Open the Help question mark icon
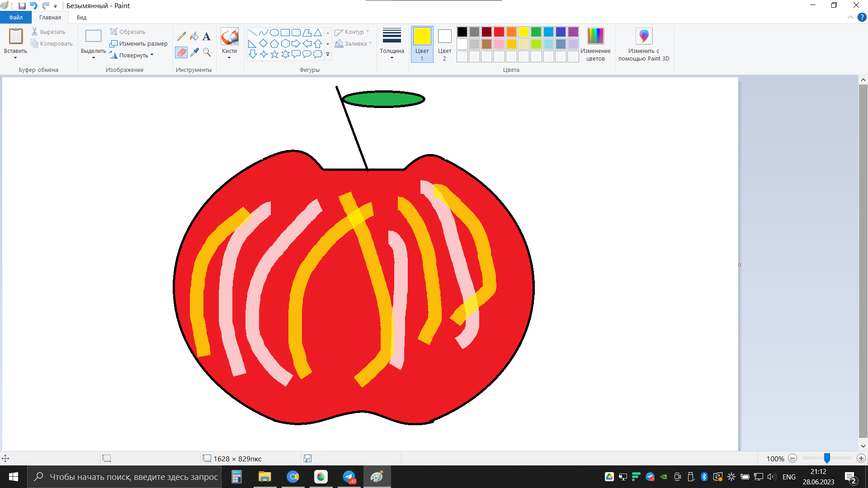 pyautogui.click(x=862, y=18)
